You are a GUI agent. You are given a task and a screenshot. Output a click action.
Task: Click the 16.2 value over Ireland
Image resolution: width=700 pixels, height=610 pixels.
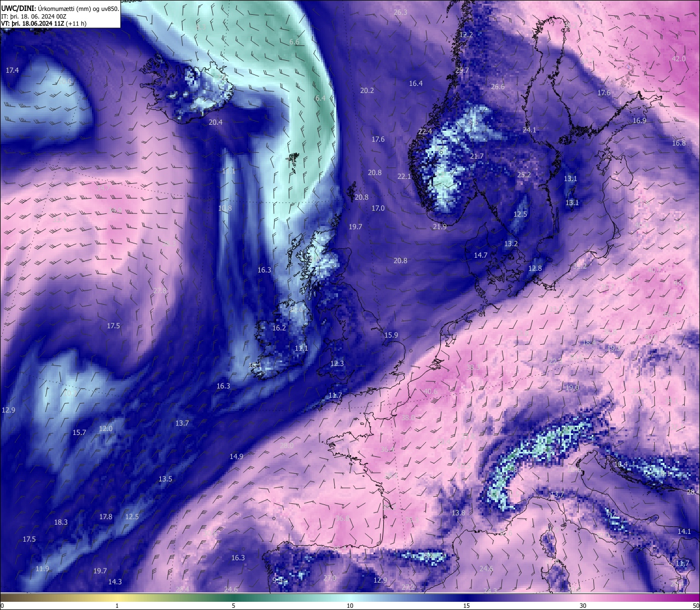279,328
